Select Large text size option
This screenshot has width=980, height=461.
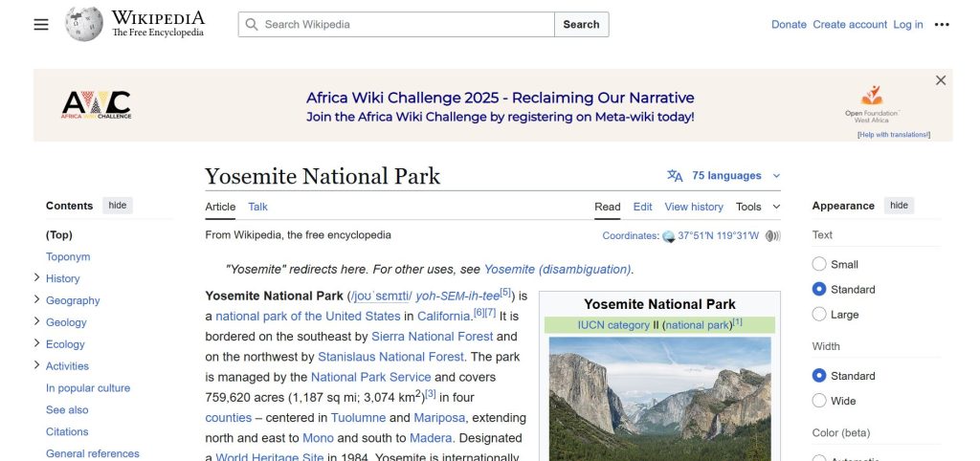[819, 315]
